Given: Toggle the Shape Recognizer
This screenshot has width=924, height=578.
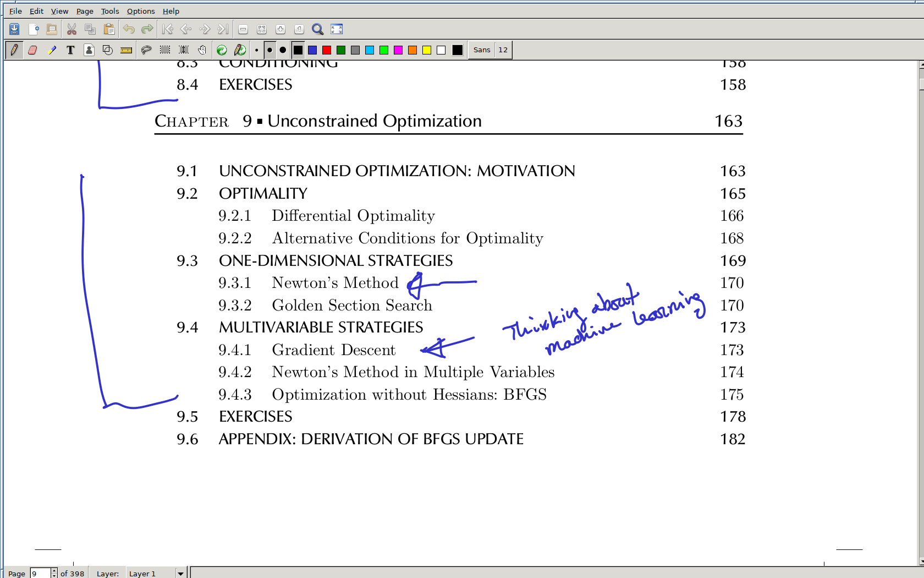Looking at the screenshot, I should pos(108,50).
